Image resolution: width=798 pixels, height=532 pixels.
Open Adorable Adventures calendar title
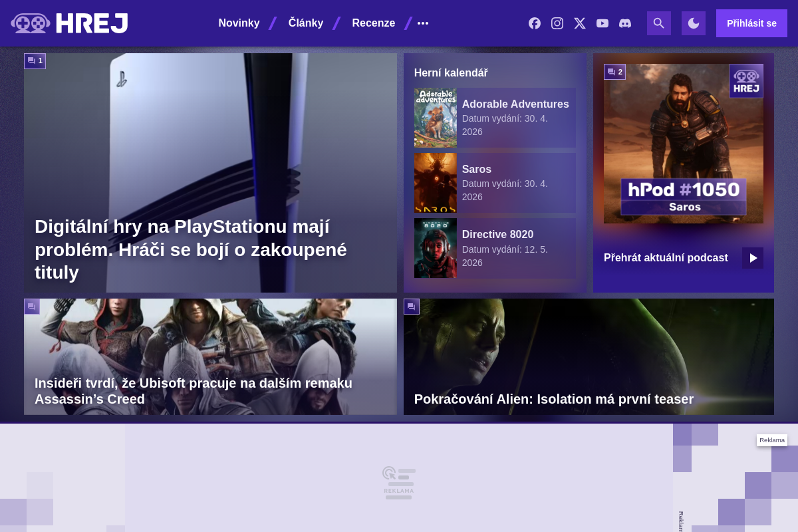click(515, 104)
